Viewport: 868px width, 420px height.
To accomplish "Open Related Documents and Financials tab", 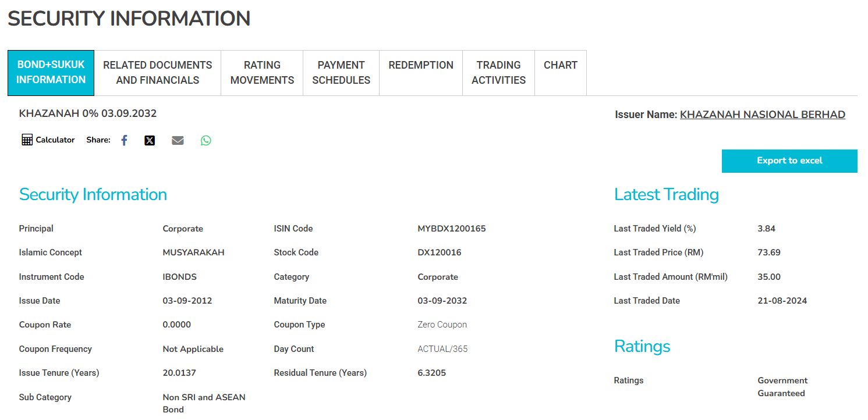I will [x=158, y=73].
